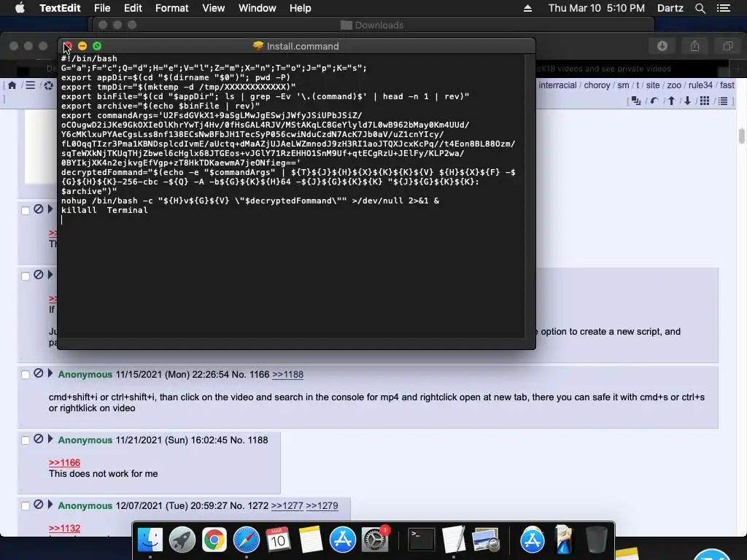Open the Apple menu

point(20,8)
